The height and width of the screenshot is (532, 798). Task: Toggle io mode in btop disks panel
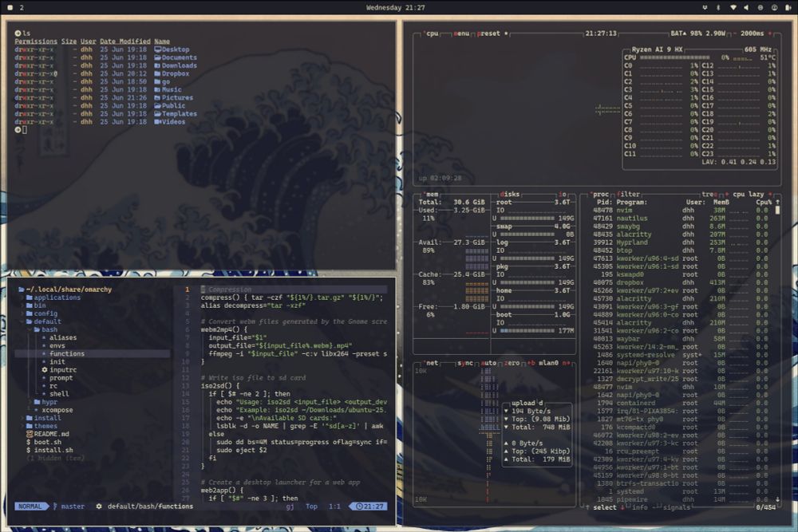pos(563,195)
